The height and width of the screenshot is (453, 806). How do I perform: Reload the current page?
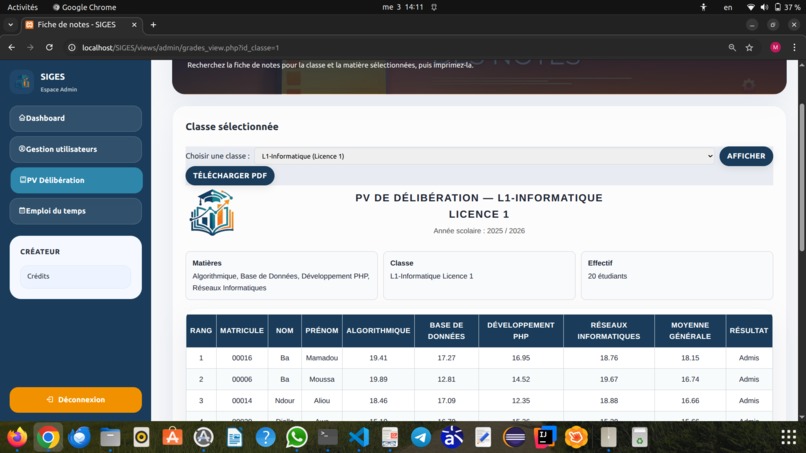(x=49, y=47)
